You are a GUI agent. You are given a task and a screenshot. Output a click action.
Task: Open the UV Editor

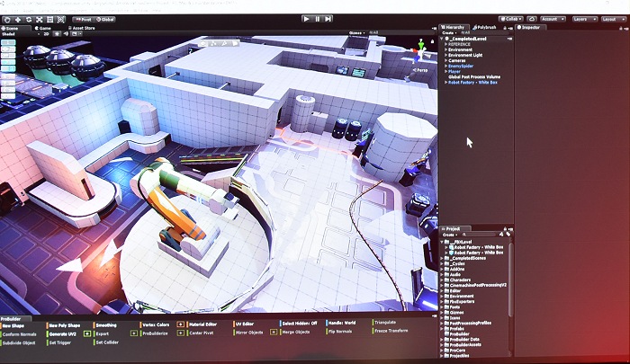(x=244, y=324)
